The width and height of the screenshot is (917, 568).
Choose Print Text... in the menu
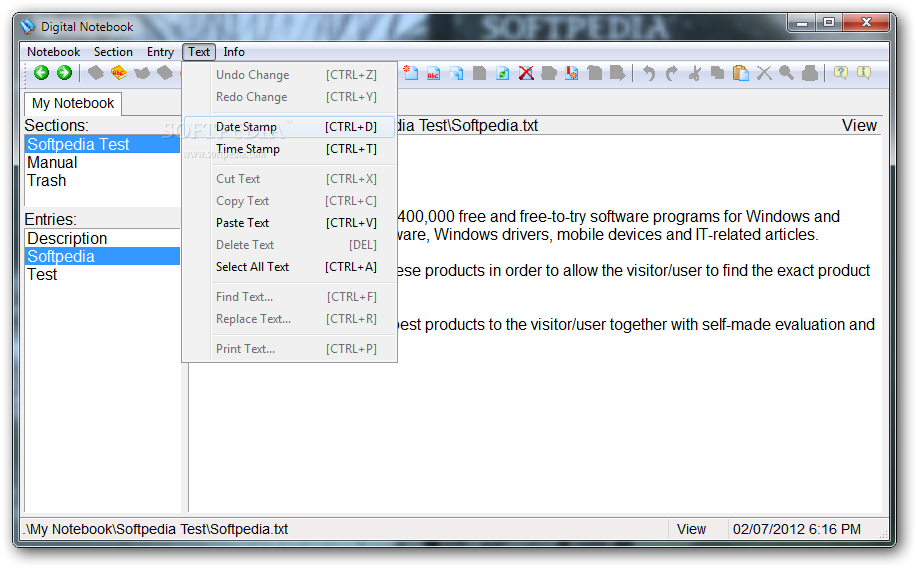291,349
